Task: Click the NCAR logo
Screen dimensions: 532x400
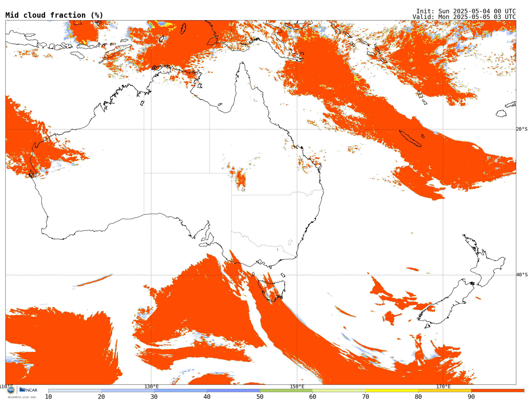Action: click(x=28, y=390)
